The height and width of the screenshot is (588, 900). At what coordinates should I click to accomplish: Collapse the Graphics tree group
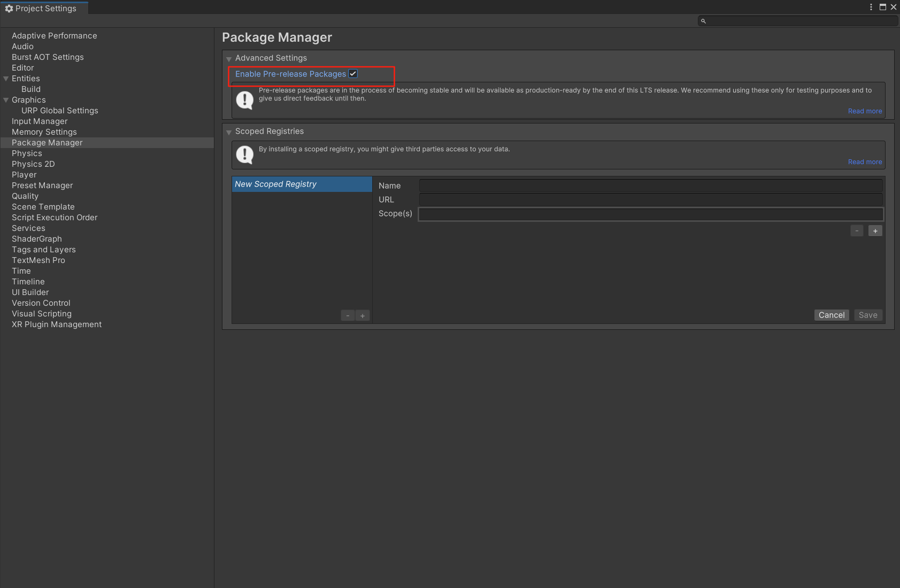coord(6,100)
